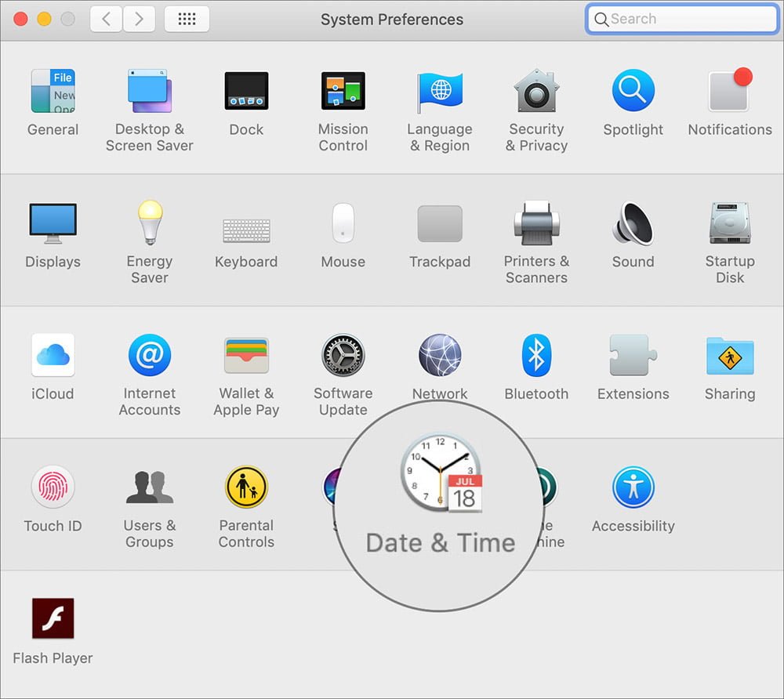Image resolution: width=784 pixels, height=699 pixels.
Task: Click the Show All grid button
Action: pos(187,20)
